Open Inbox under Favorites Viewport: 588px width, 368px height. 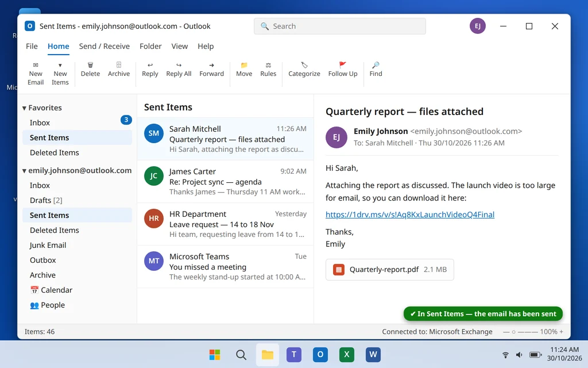click(x=78, y=122)
